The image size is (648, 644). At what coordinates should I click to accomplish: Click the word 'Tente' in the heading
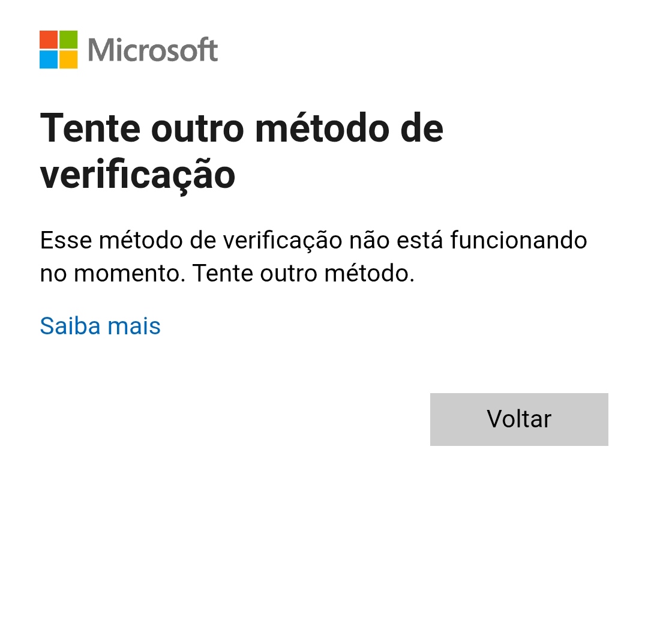coord(91,128)
